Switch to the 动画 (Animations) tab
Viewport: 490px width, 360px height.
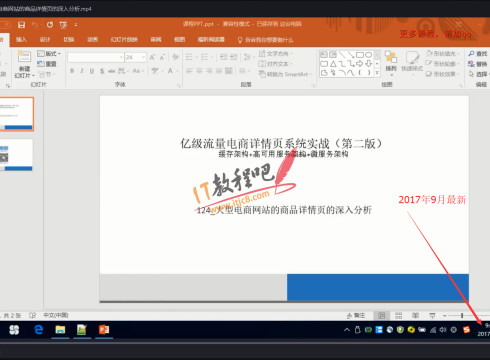(92, 40)
